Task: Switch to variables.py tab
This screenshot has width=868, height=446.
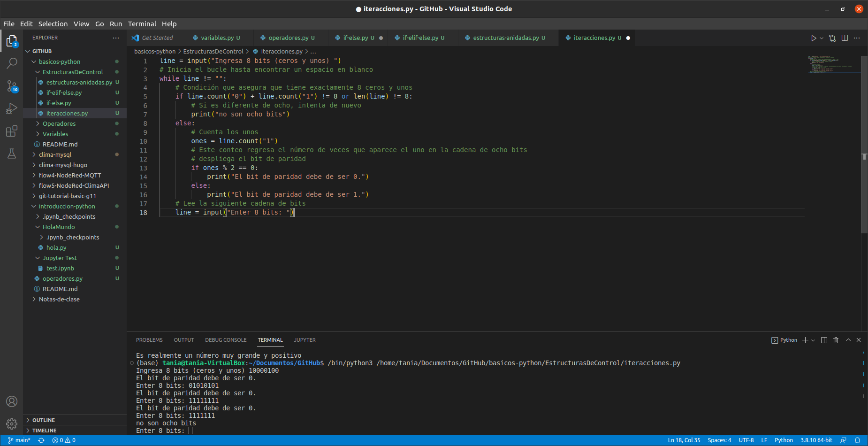Action: click(x=221, y=38)
